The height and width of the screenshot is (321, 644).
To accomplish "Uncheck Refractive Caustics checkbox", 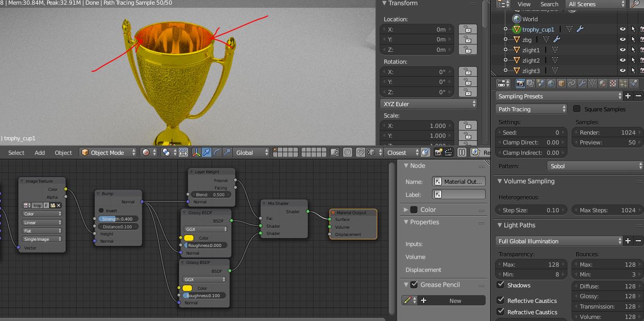I will (x=501, y=312).
